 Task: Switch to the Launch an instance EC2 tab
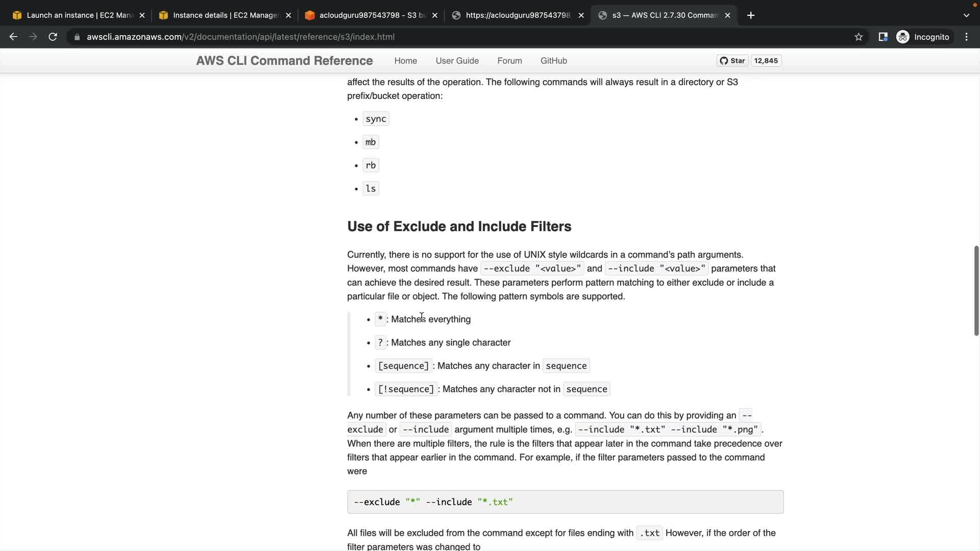tap(77, 15)
